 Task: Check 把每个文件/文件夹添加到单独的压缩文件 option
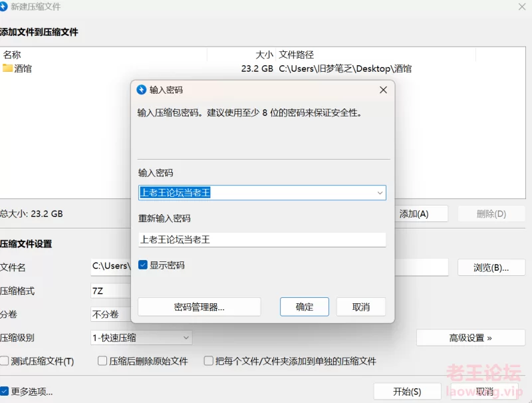(208, 361)
